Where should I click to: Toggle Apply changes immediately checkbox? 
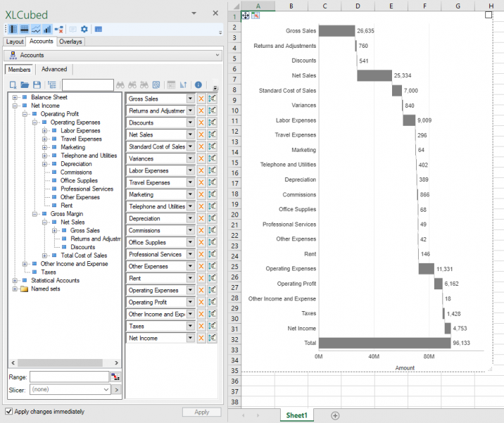(x=8, y=411)
